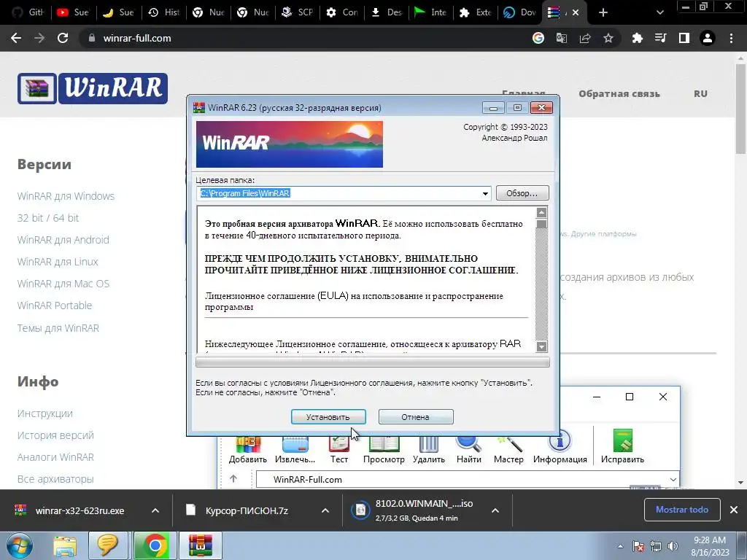Viewport: 747px width, 560px height.
Task: Click the Google icon in the address bar
Action: click(x=538, y=38)
